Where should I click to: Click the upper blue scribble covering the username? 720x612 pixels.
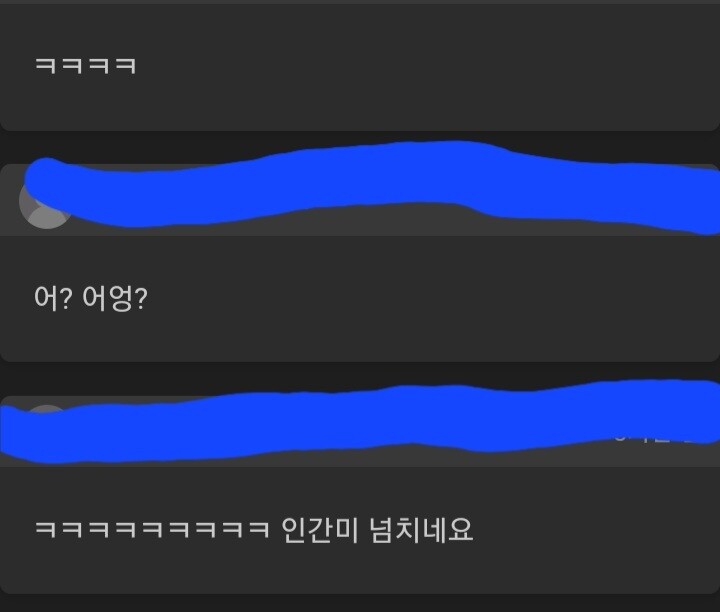click(x=372, y=184)
